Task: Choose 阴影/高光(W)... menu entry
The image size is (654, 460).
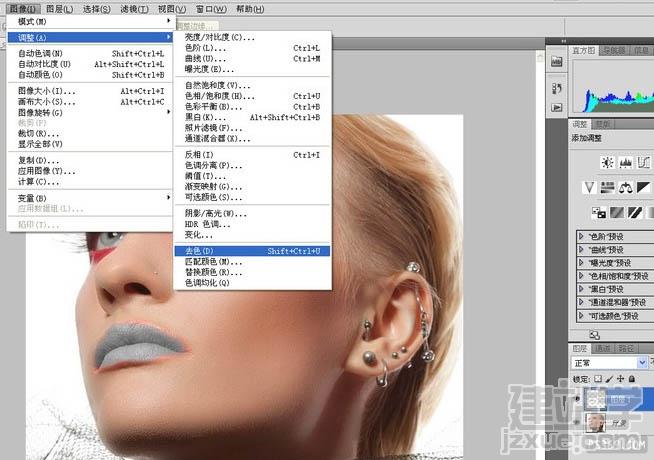Action: (252, 214)
